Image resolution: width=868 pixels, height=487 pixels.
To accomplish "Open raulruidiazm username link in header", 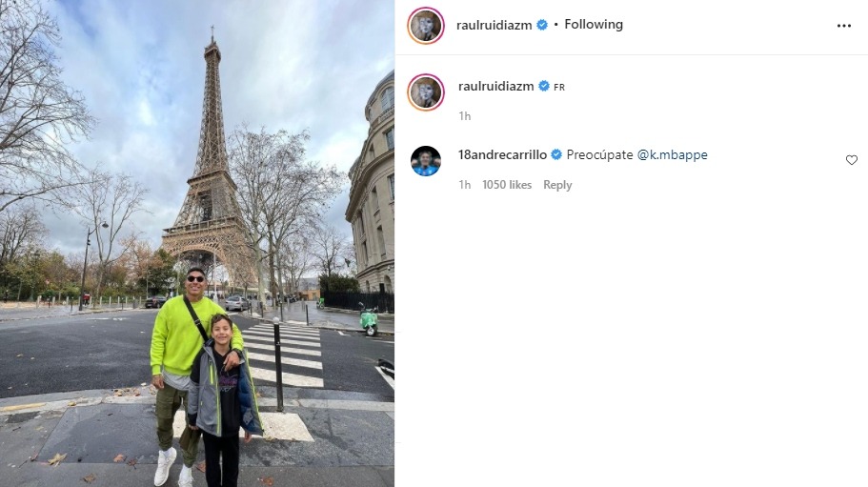I will pyautogui.click(x=494, y=26).
